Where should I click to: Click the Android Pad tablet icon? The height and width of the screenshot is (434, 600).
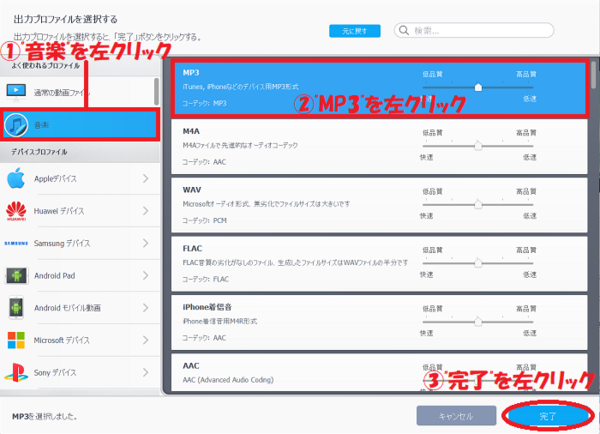point(16,275)
